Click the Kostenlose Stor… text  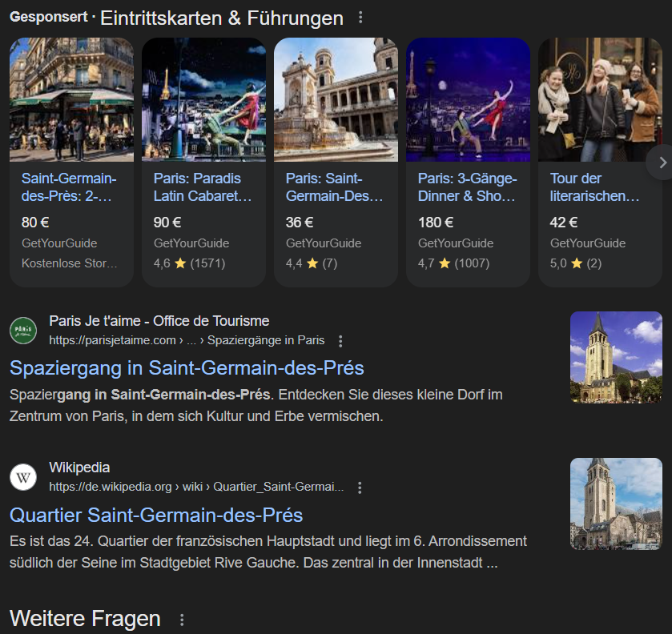coord(70,263)
